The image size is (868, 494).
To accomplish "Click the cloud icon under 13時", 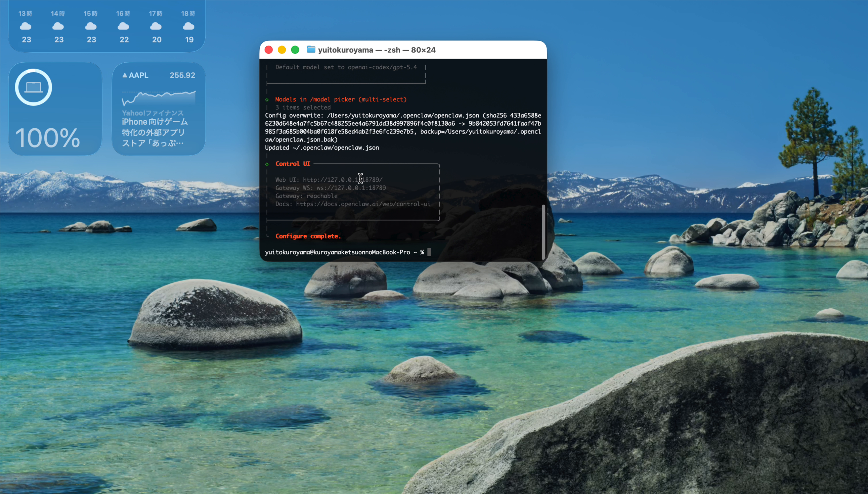I will (x=25, y=26).
